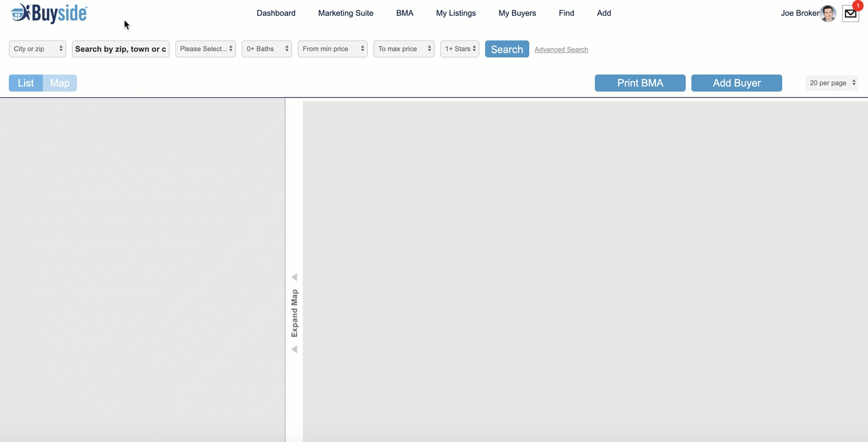Open the 20 per page dropdown
This screenshot has height=442, width=868.
(832, 83)
